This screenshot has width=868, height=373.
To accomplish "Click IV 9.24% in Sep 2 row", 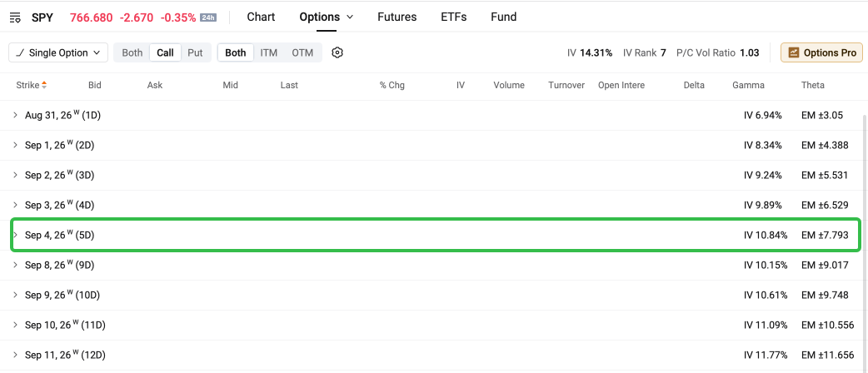I will 763,175.
